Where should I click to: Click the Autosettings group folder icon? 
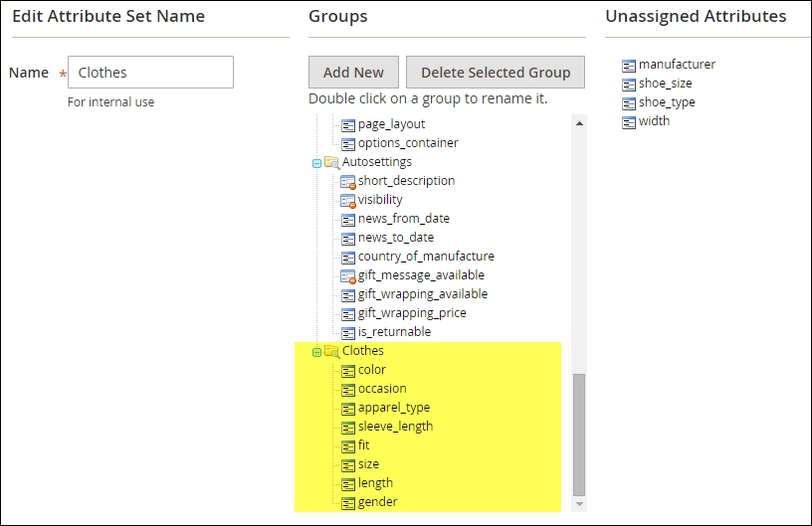click(x=331, y=163)
